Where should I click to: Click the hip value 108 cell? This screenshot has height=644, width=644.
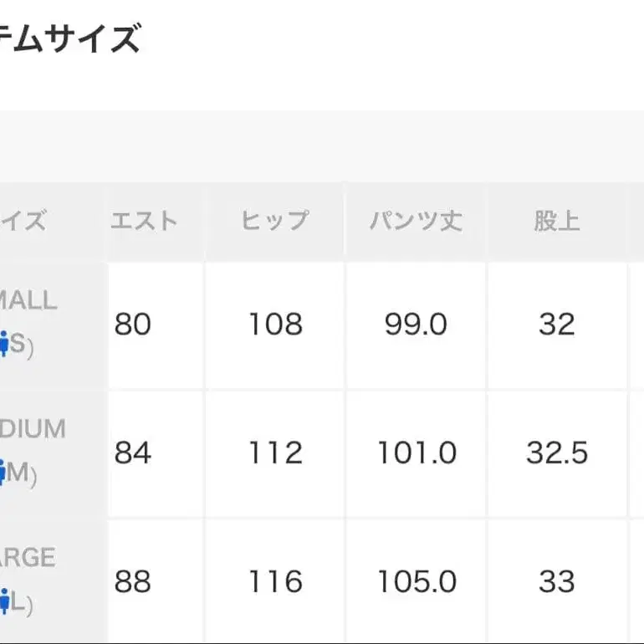tap(274, 325)
